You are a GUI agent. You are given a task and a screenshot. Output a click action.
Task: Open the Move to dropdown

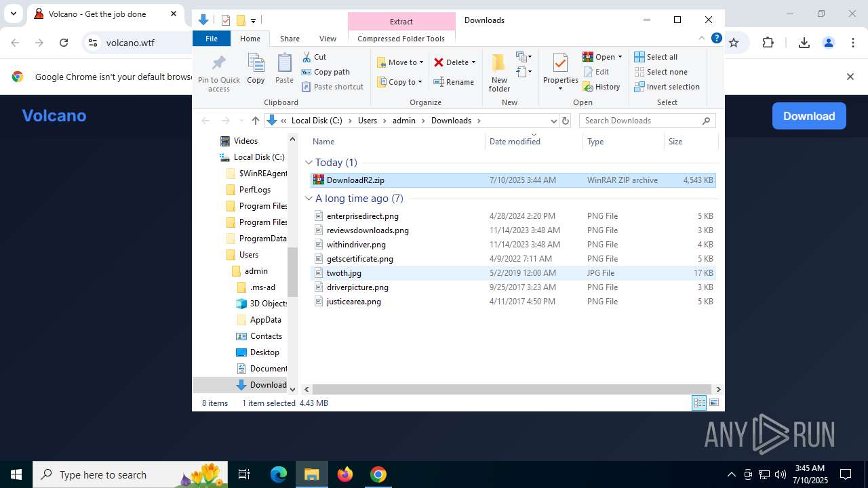[400, 62]
